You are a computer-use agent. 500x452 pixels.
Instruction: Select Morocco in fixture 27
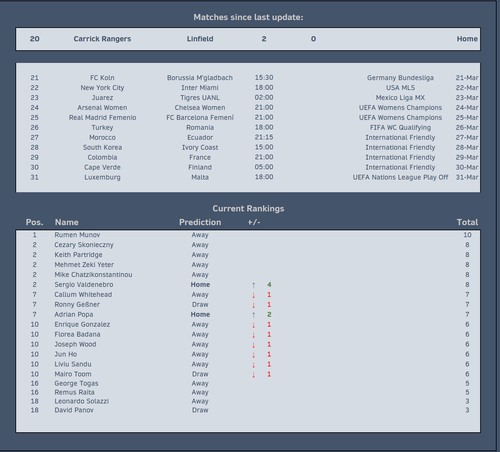pyautogui.click(x=102, y=138)
